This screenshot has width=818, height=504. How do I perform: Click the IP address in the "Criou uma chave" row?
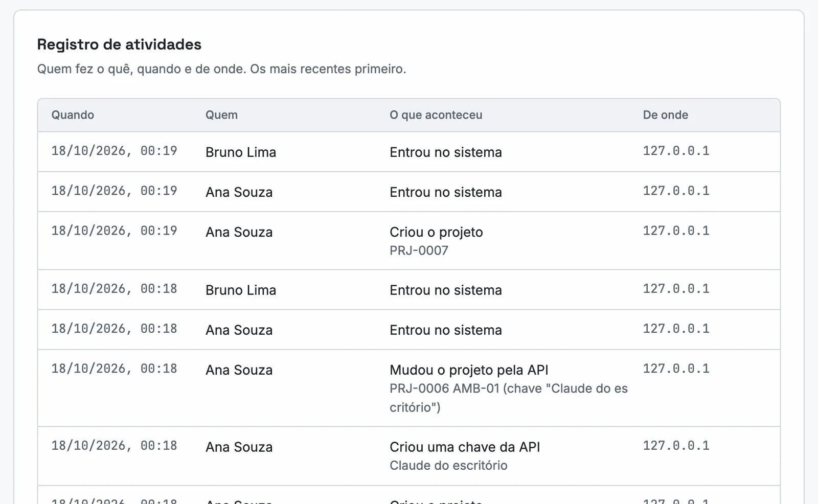coord(676,446)
